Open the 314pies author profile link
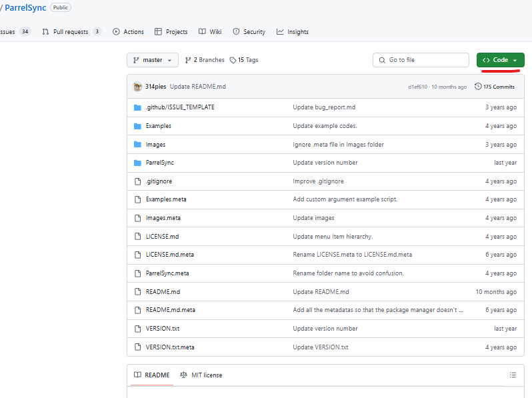532x398 pixels. pos(156,87)
